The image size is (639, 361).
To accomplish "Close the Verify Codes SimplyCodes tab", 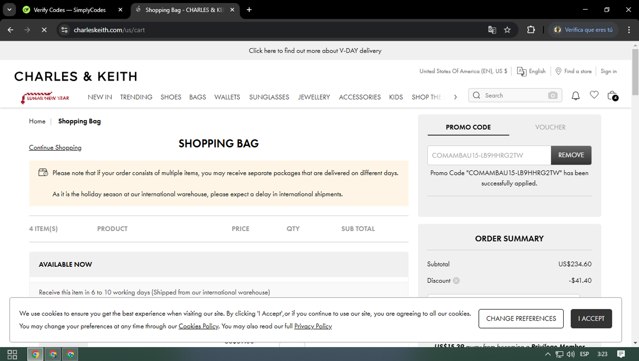I will click(120, 10).
